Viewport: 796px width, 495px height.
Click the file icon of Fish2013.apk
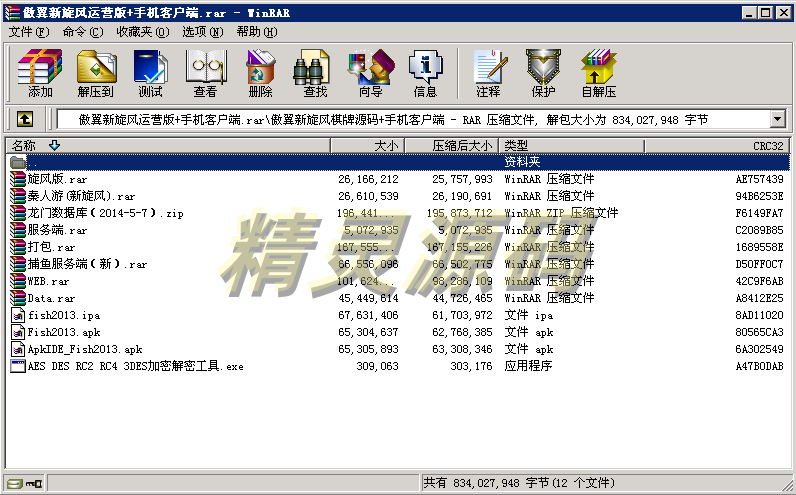[x=18, y=333]
